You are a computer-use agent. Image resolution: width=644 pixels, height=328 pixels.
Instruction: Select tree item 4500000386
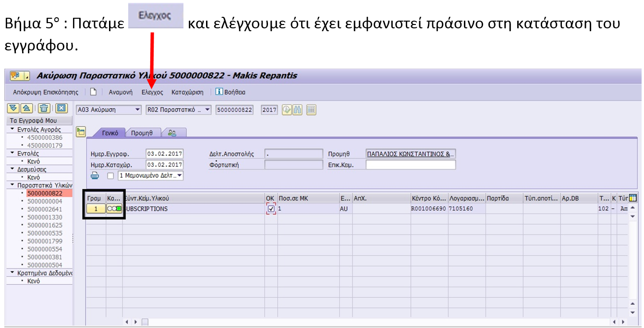coord(45,137)
